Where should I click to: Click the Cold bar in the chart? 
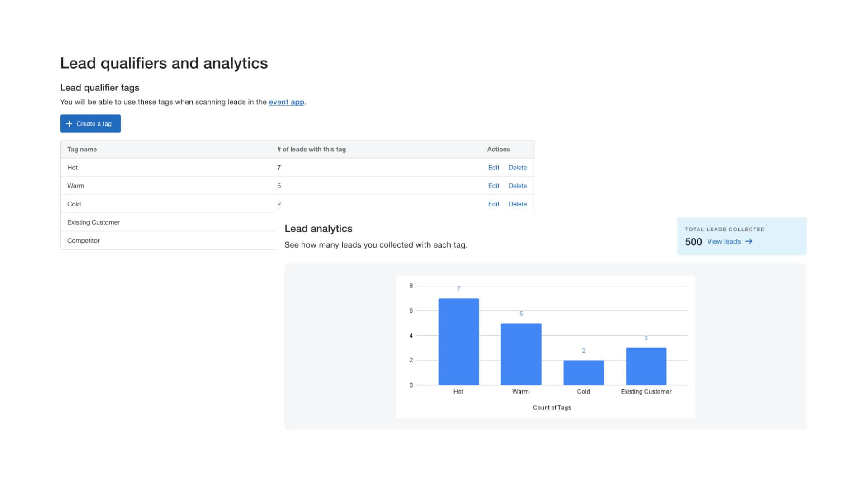(x=583, y=373)
